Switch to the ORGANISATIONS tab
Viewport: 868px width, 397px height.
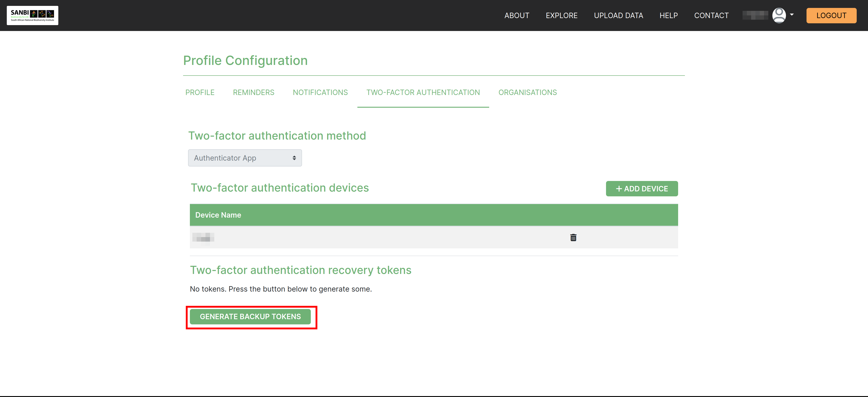(x=528, y=93)
